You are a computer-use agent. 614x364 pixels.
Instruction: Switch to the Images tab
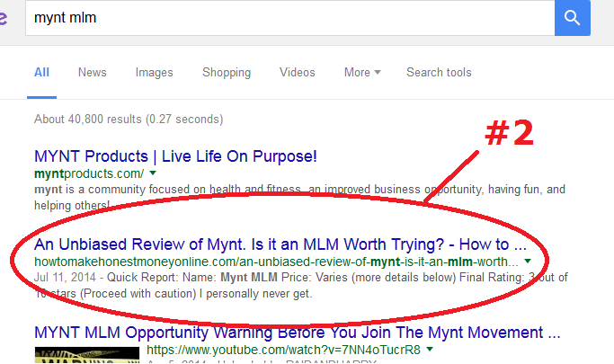pos(154,73)
